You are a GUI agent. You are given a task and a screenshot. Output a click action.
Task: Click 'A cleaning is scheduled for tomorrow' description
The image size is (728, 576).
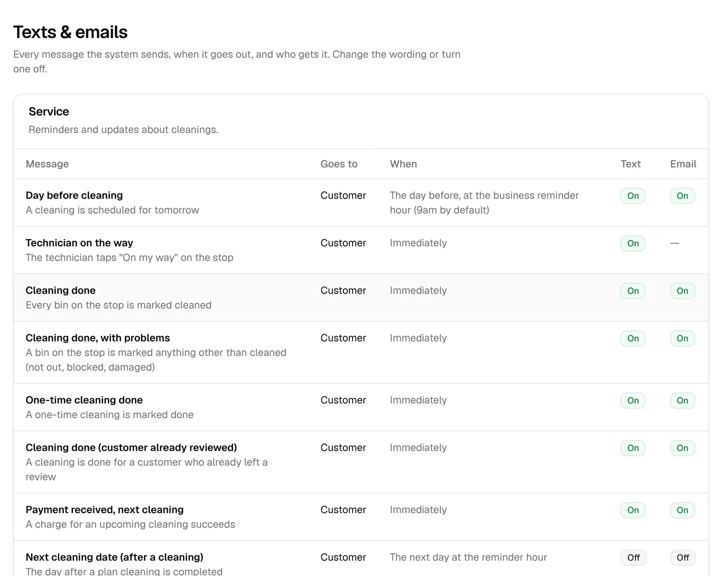click(x=112, y=210)
